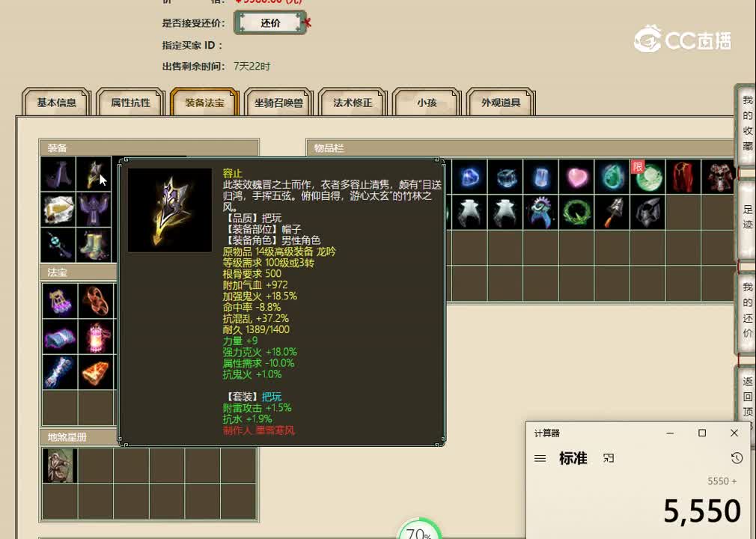Select the dark helmet inventory item
This screenshot has width=756, height=539.
(x=648, y=213)
